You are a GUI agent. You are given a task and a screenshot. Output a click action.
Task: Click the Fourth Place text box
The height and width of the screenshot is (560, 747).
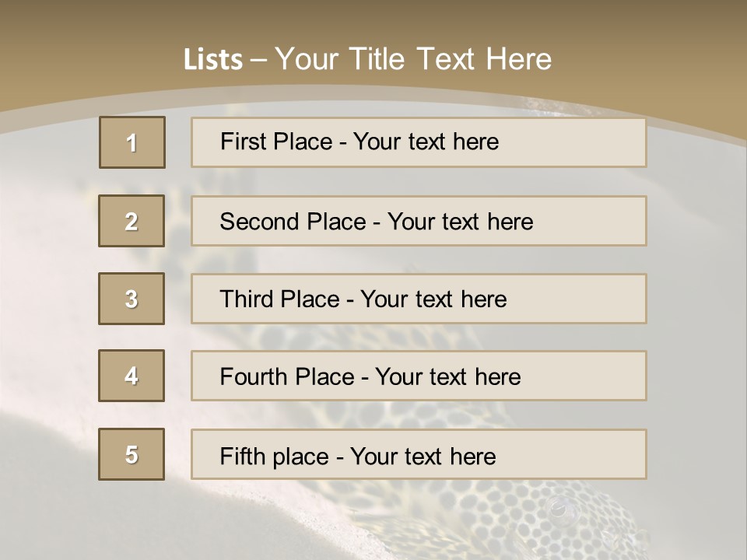tap(419, 376)
